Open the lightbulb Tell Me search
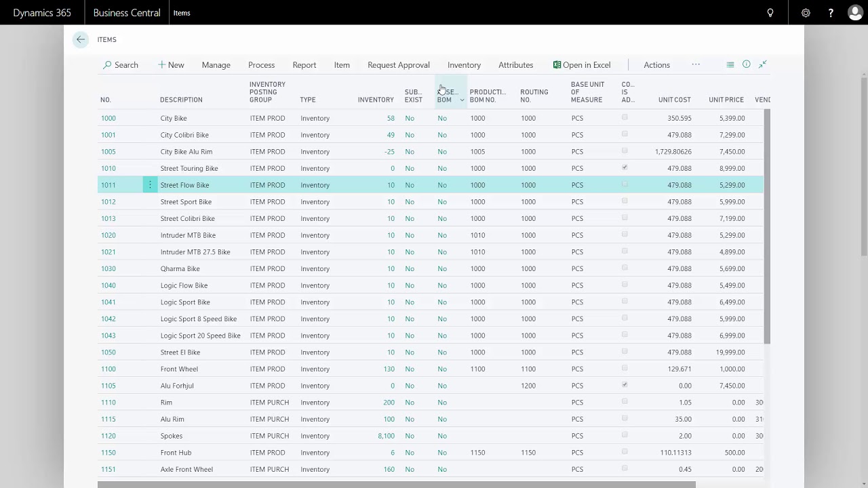Viewport: 868px width, 488px height. (770, 13)
